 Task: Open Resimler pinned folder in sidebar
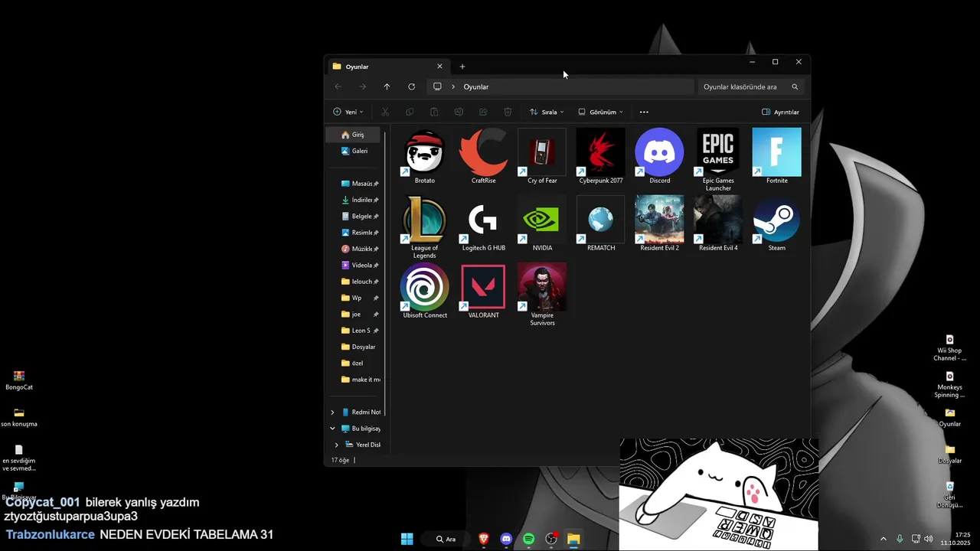(360, 233)
